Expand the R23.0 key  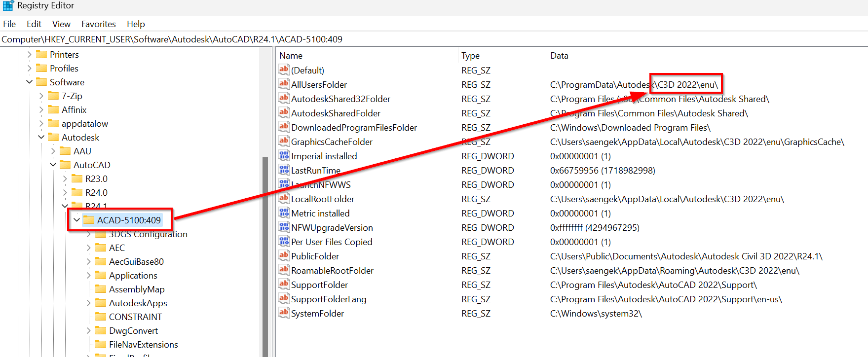click(x=65, y=178)
